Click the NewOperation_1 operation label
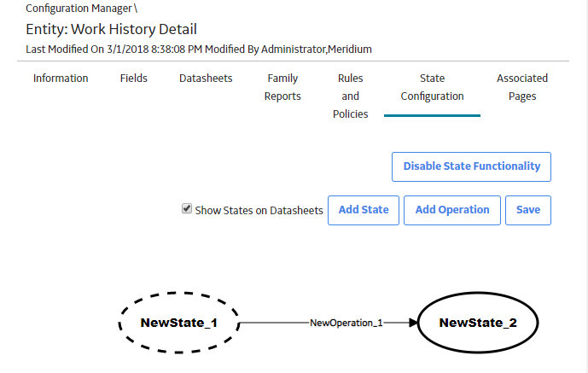This screenshot has height=373, width=588. tap(346, 323)
